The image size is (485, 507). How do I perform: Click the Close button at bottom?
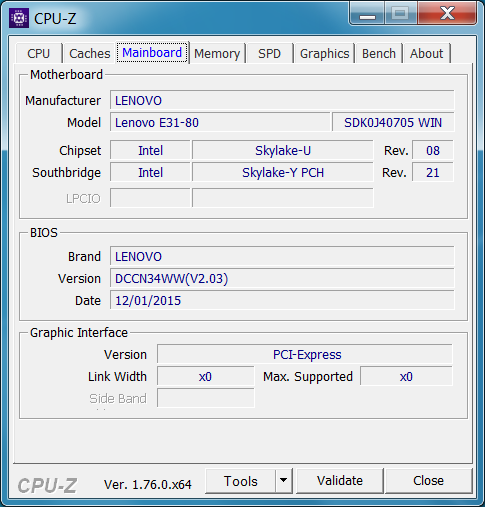click(x=429, y=481)
